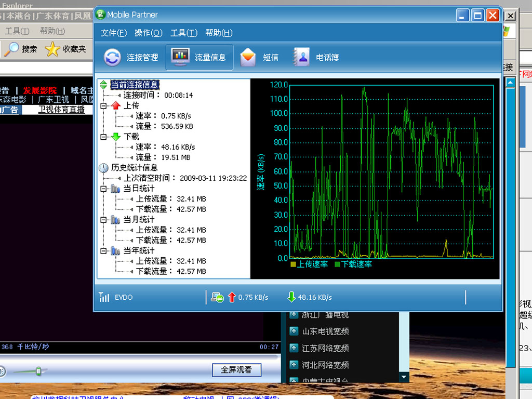The height and width of the screenshot is (399, 532).
Task: Select download 流量: 19.51 MB row
Action: (163, 157)
